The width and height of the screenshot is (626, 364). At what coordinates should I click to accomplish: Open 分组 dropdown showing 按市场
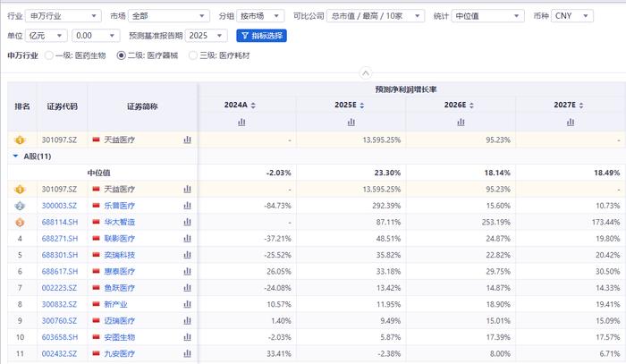(260, 16)
